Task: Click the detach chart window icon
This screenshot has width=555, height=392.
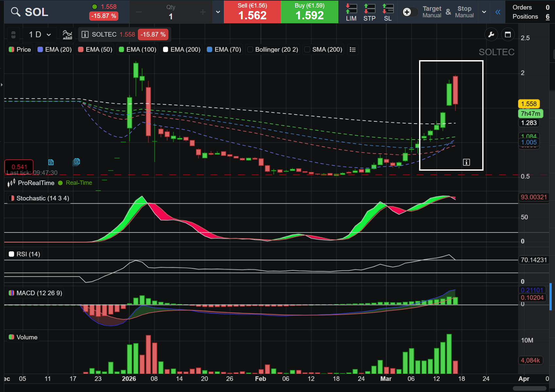Action: pos(508,34)
